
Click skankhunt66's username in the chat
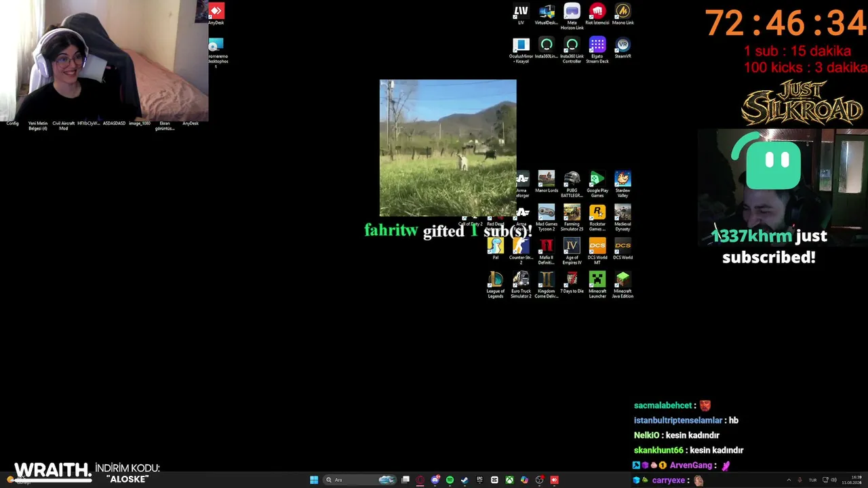click(658, 450)
